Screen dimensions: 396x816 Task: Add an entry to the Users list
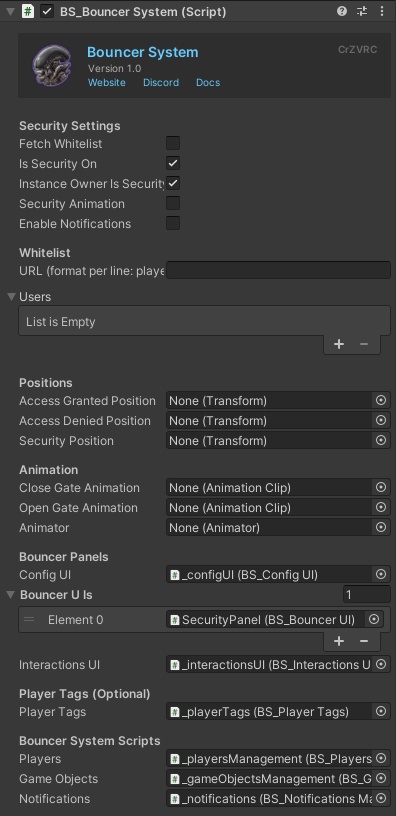(339, 344)
